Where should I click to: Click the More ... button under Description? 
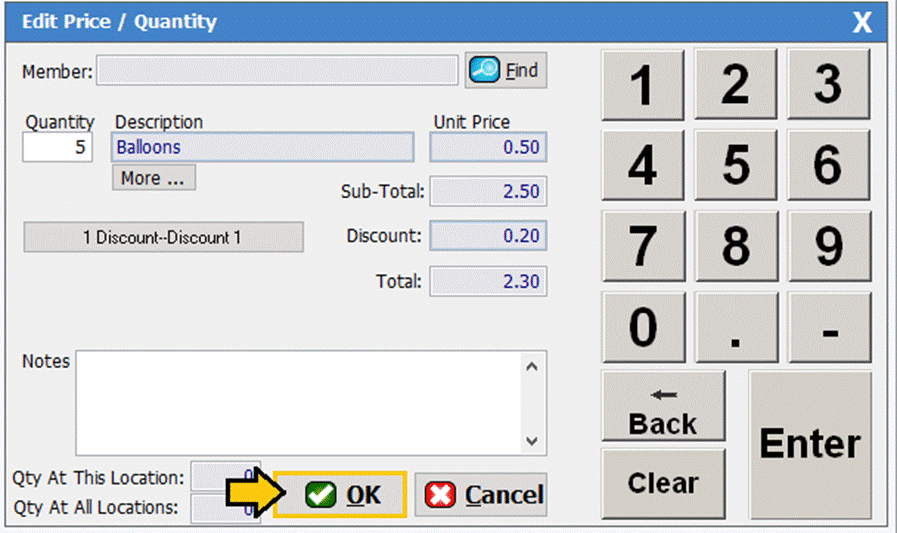point(153,178)
